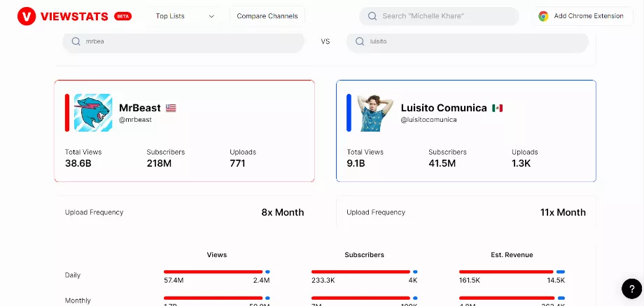Click the ViewStats red V logo icon
This screenshot has width=644, height=306.
(x=27, y=16)
